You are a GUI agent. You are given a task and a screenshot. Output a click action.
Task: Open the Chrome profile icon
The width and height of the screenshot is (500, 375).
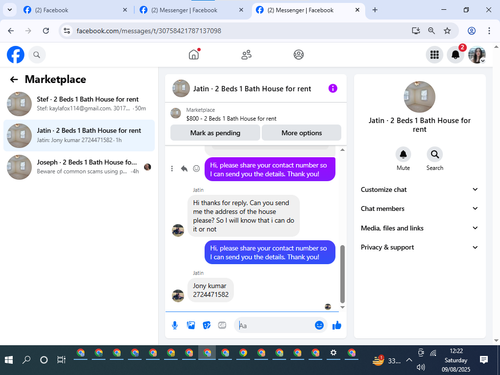(x=471, y=31)
